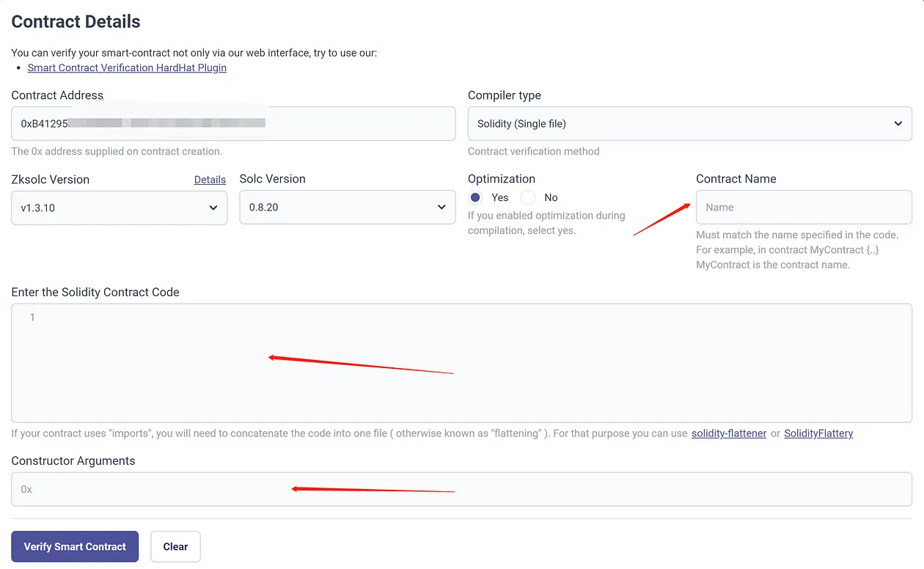Open the solidity-flattener link
924x569 pixels.
729,433
